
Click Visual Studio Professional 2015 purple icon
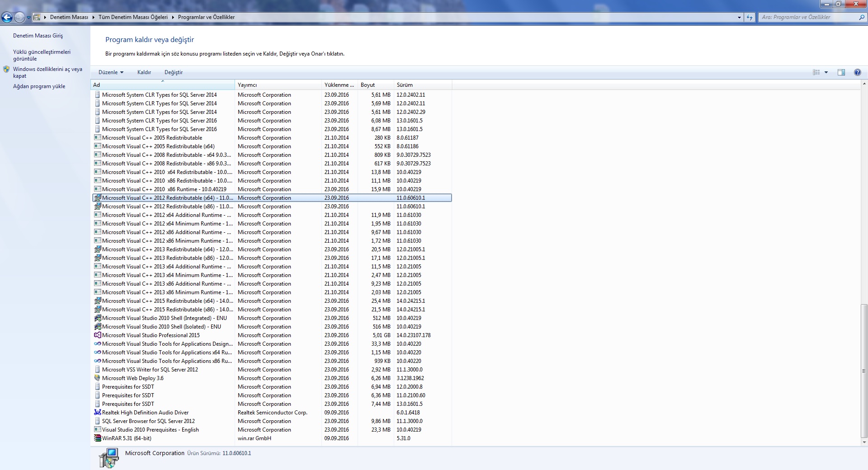point(97,335)
